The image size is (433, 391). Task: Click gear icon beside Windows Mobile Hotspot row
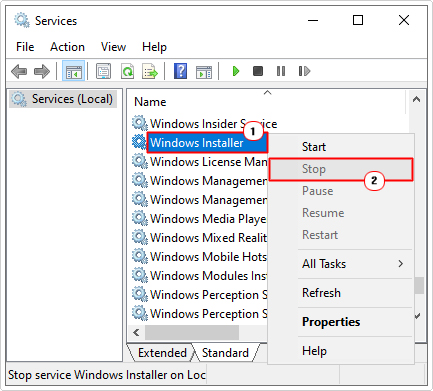(140, 256)
